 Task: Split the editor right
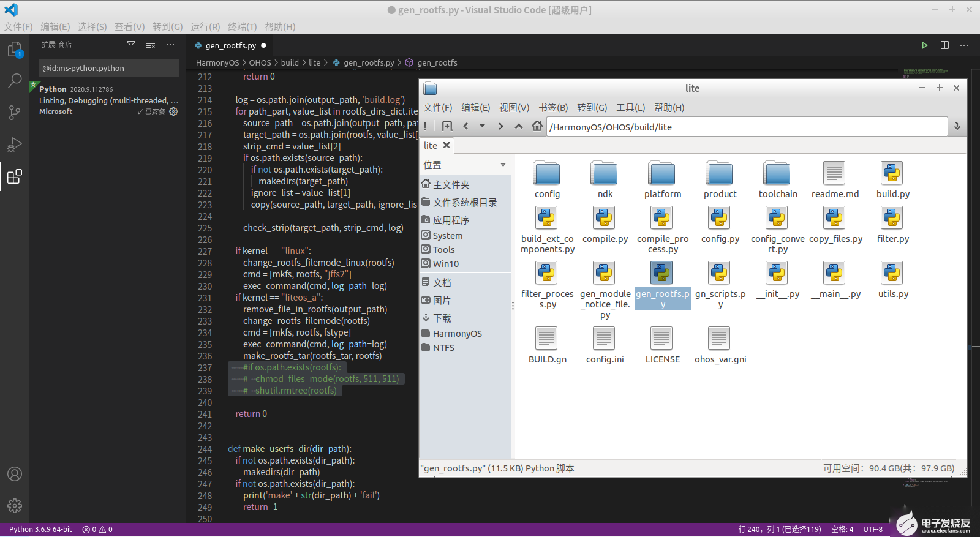click(944, 45)
